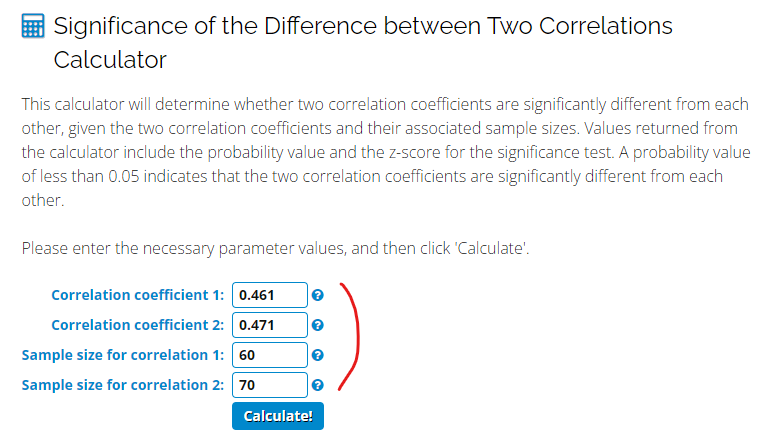The height and width of the screenshot is (434, 770).
Task: Click into the Correlation coefficient 2 field
Action: pos(269,325)
